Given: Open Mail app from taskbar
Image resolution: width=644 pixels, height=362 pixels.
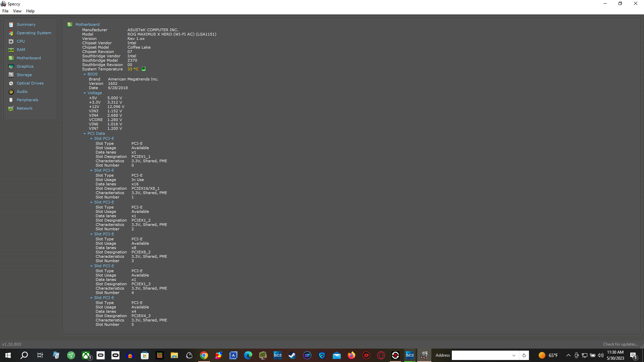Looking at the screenshot, I should click(x=337, y=355).
